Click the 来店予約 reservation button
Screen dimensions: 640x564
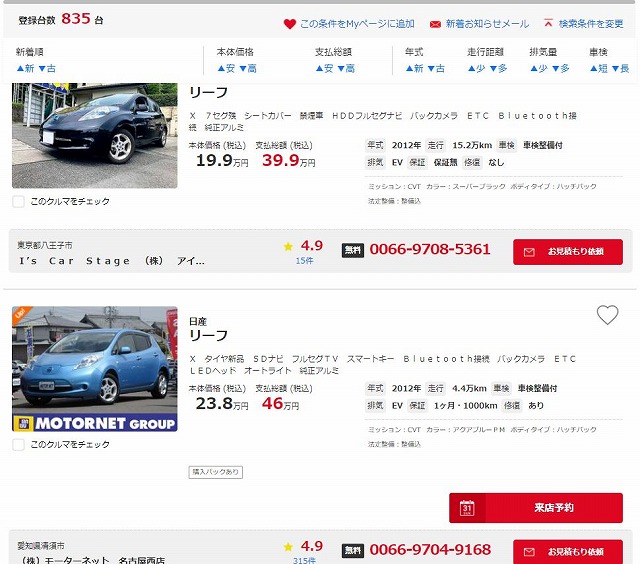(x=536, y=508)
